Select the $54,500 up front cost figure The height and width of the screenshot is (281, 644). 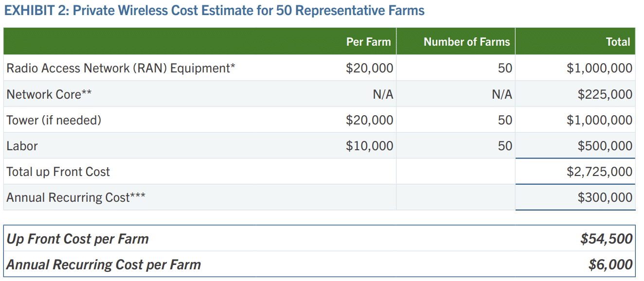(607, 239)
